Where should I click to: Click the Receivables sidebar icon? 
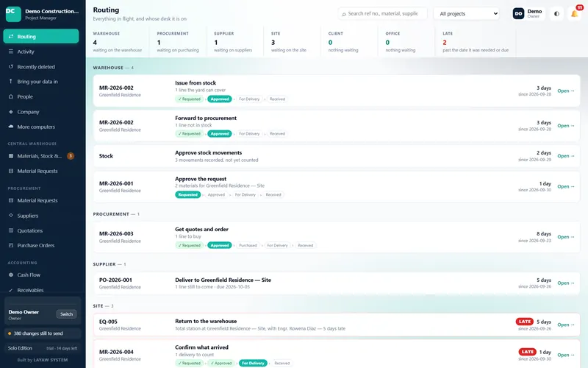[x=11, y=290]
